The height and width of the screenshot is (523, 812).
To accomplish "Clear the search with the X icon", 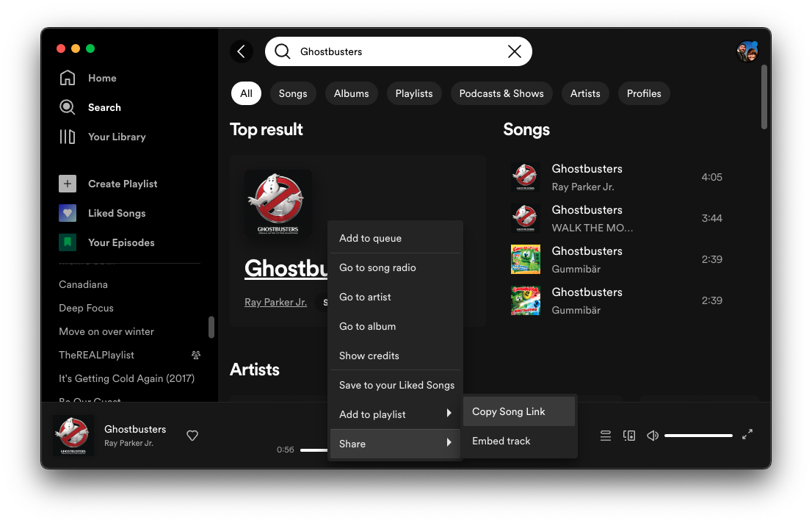I will 514,51.
